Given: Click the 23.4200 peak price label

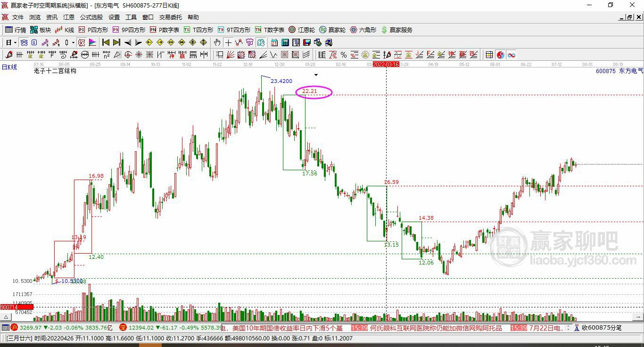Looking at the screenshot, I should (x=281, y=81).
